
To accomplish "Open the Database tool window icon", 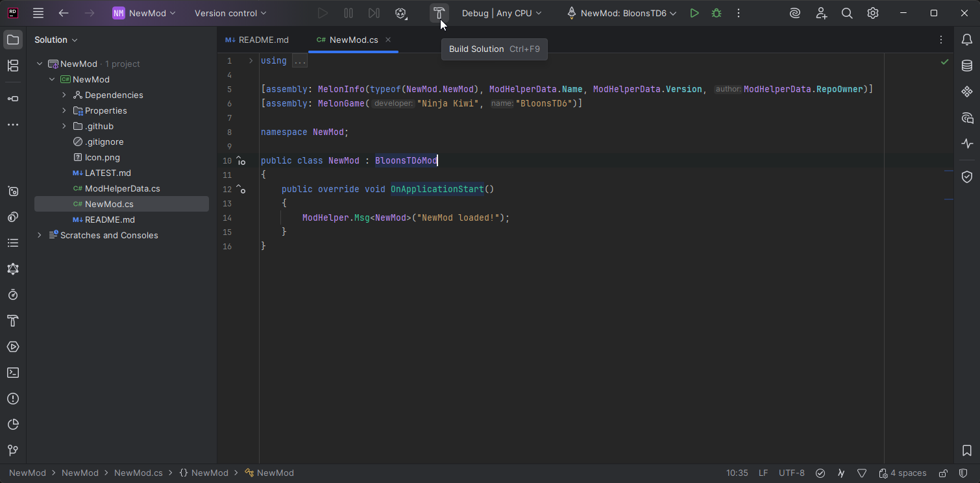I will click(966, 66).
